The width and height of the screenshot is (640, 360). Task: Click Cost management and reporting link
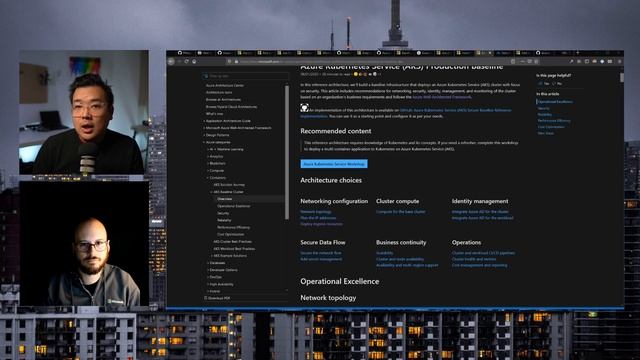tap(480, 265)
